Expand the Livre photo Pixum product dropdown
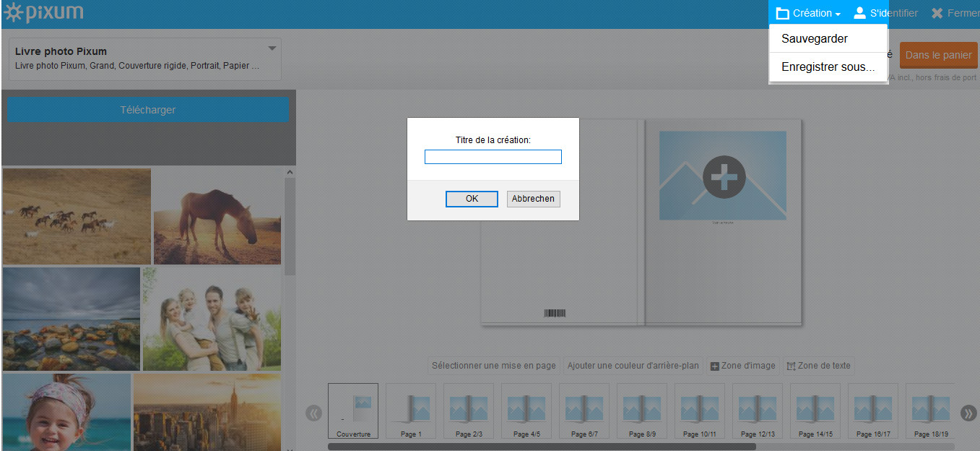The image size is (980, 451). (x=272, y=49)
